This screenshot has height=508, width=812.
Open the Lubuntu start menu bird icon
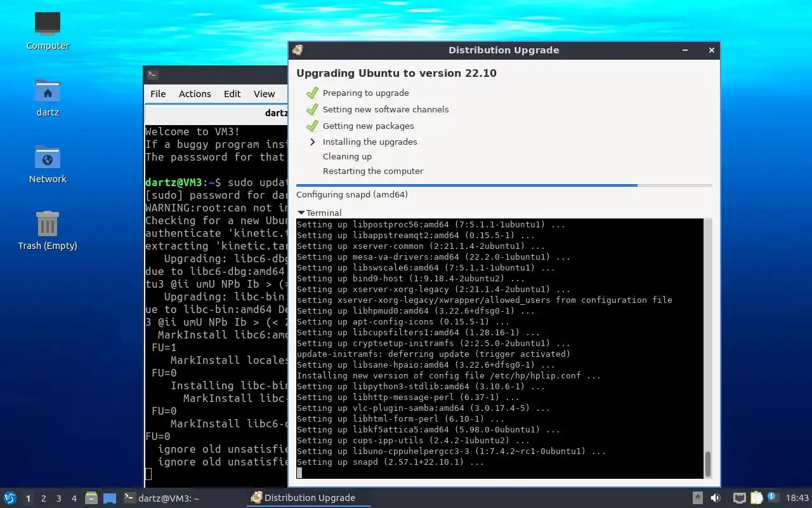tap(10, 498)
